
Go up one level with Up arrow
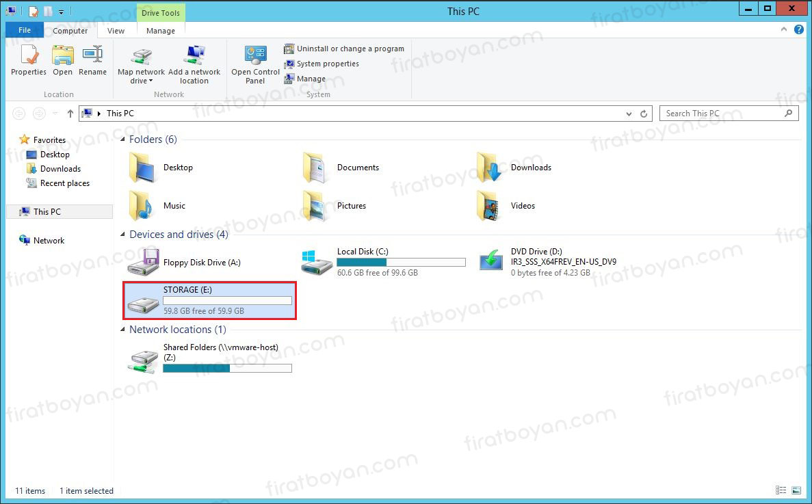(70, 114)
